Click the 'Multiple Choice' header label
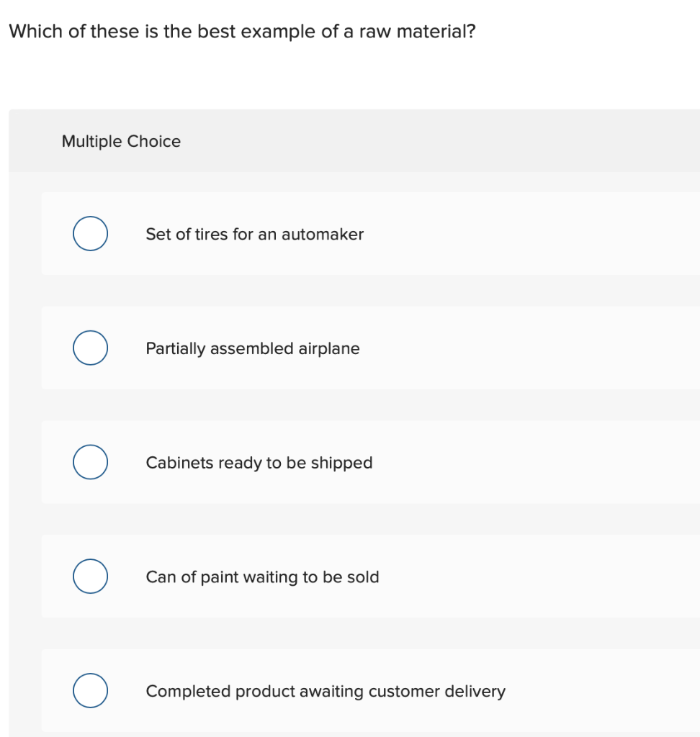 121,141
